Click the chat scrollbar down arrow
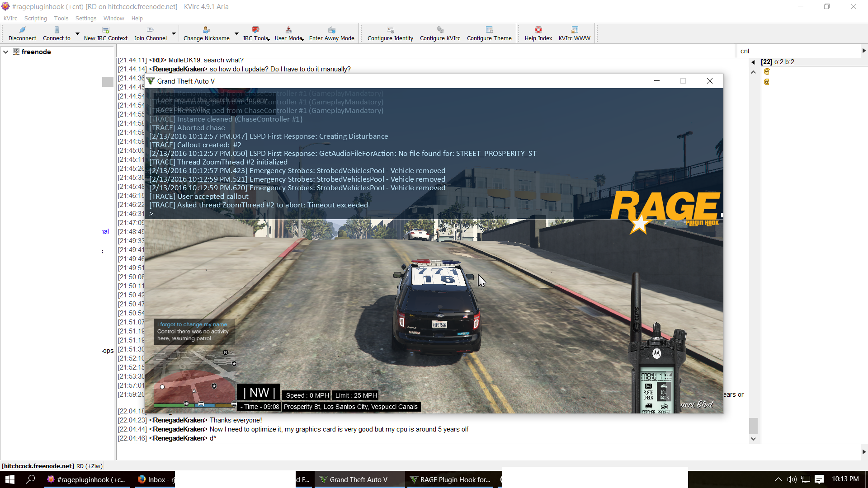868x488 pixels. coord(753,439)
